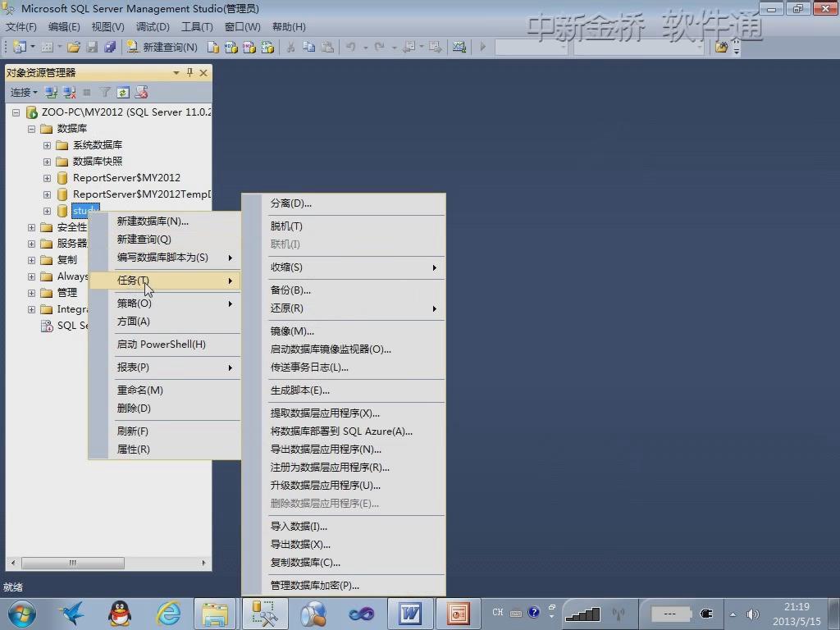Choose 脱机(T) in tasks submenu
The width and height of the screenshot is (840, 630).
point(344,226)
